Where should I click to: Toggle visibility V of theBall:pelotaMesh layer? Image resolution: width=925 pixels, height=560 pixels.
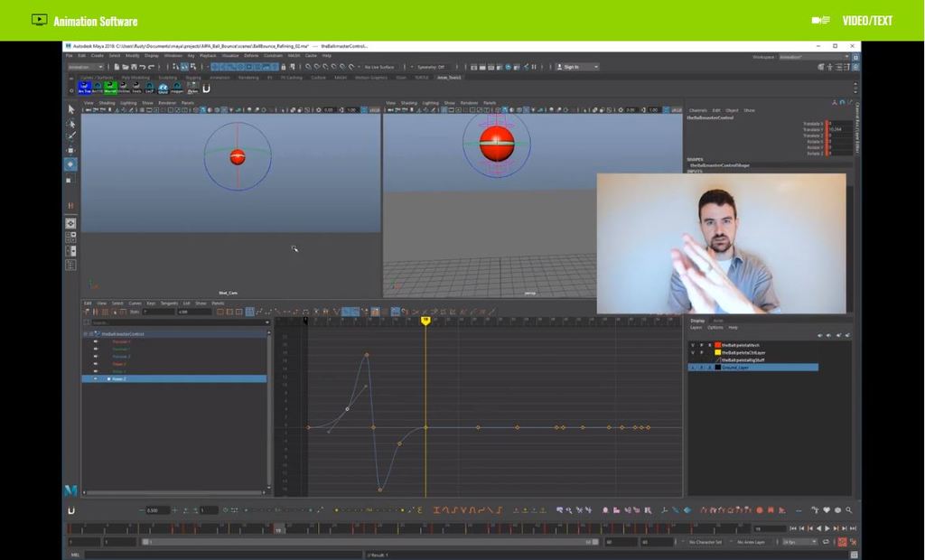[693, 345]
